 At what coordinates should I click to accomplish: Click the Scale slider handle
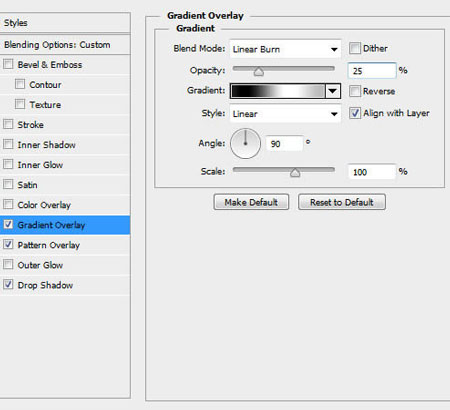295,173
